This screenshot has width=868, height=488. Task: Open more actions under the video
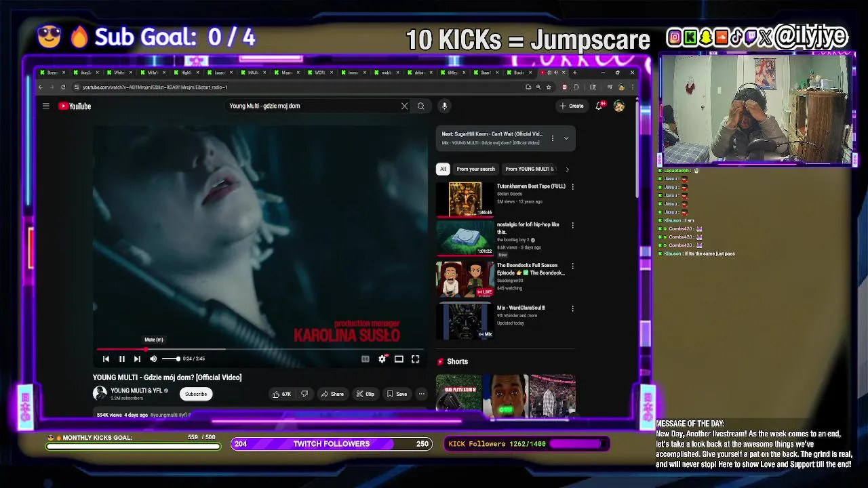point(421,394)
